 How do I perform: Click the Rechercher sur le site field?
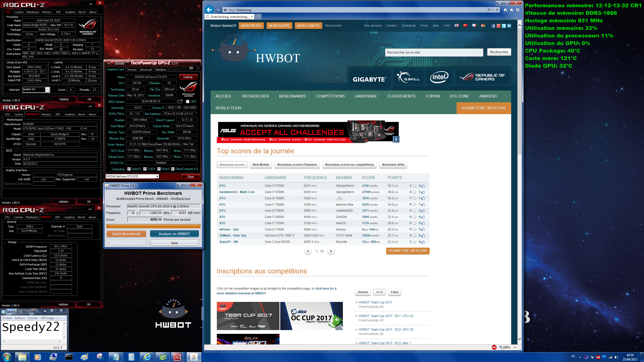pos(434,52)
